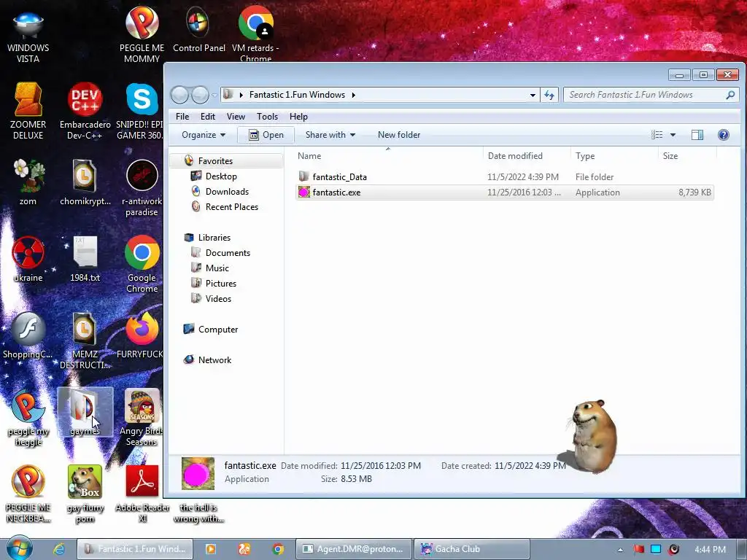Open recent pages dropdown beside Forward arrow
The image size is (747, 560).
click(x=214, y=96)
